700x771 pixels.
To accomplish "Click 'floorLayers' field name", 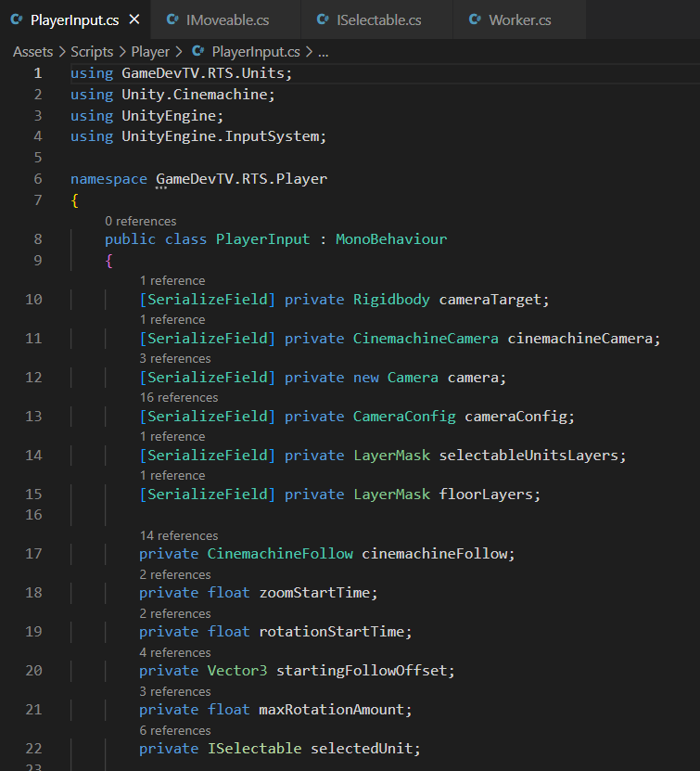I will point(486,495).
